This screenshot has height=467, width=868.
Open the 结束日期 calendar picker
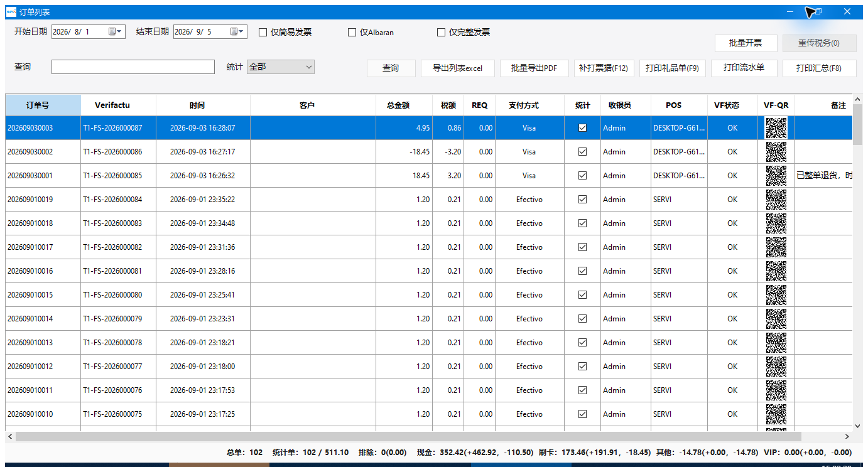point(237,31)
